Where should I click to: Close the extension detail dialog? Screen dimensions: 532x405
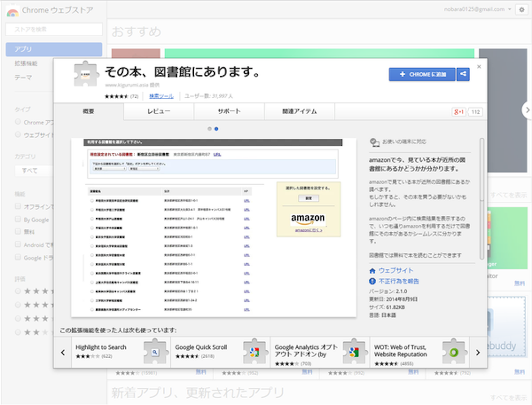click(x=478, y=67)
